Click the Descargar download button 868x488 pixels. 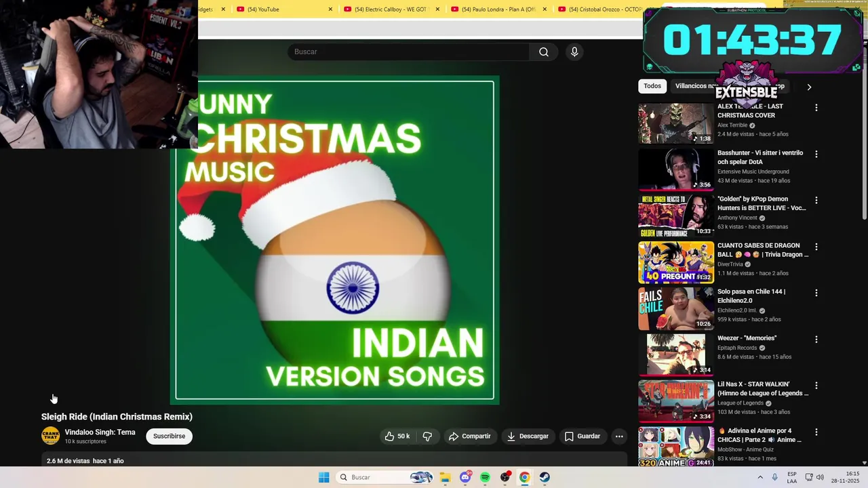[528, 436]
